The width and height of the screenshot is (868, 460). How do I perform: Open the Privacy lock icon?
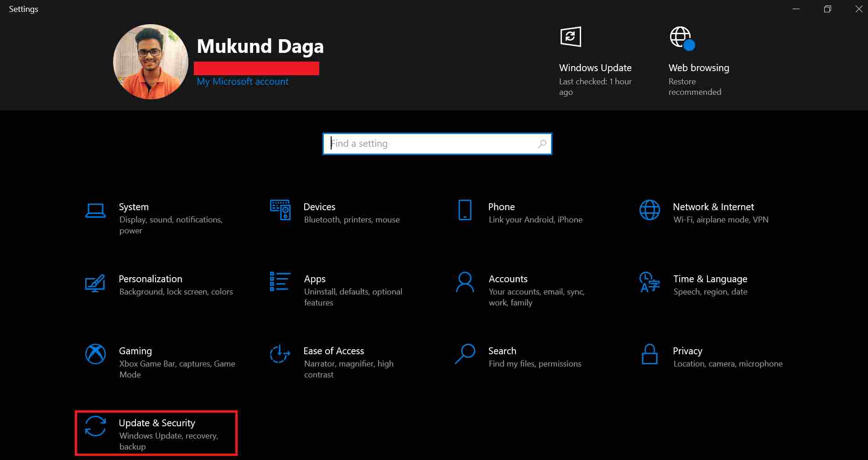(650, 354)
